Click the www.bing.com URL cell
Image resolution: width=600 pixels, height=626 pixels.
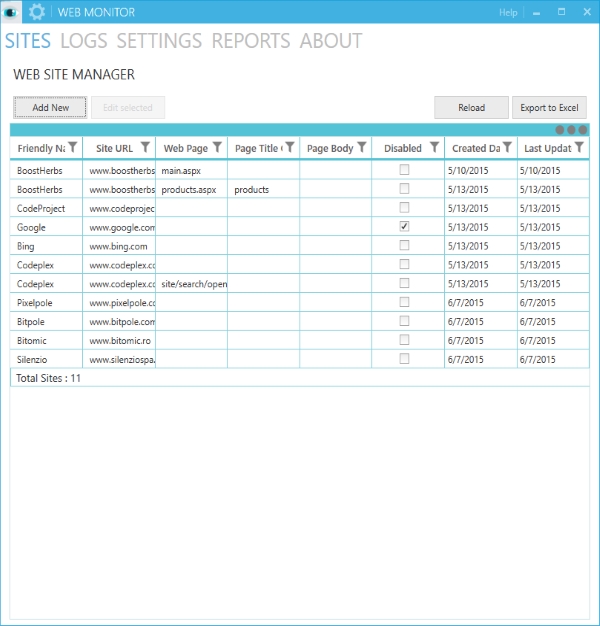(x=119, y=246)
